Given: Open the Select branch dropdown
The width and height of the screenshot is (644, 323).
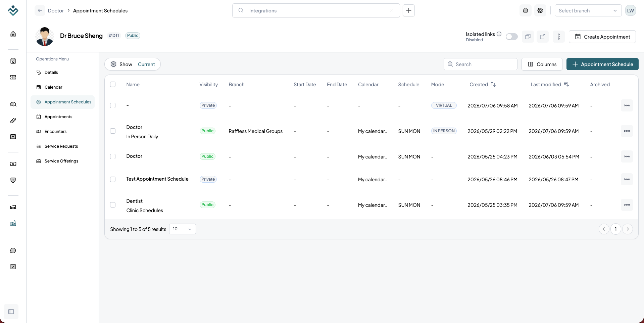Looking at the screenshot, I should tap(588, 10).
